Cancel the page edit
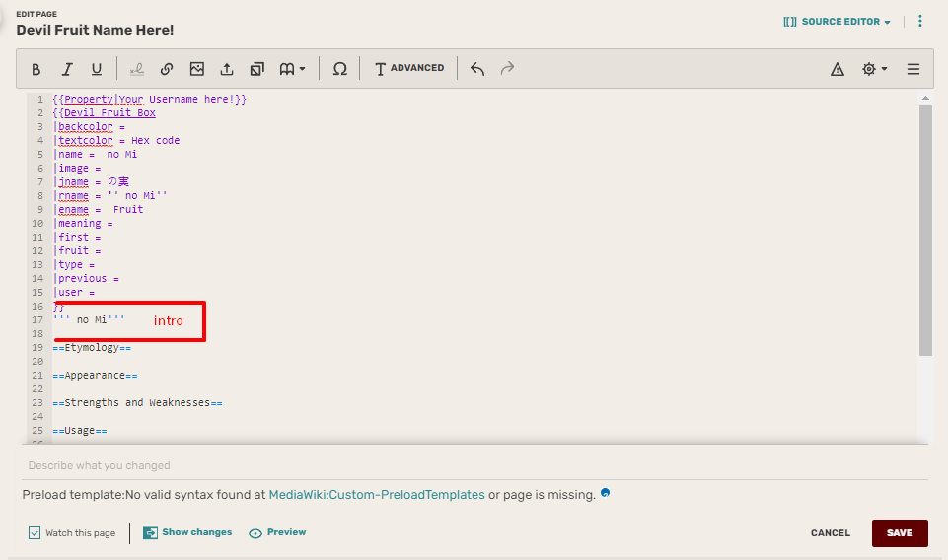 pyautogui.click(x=830, y=532)
